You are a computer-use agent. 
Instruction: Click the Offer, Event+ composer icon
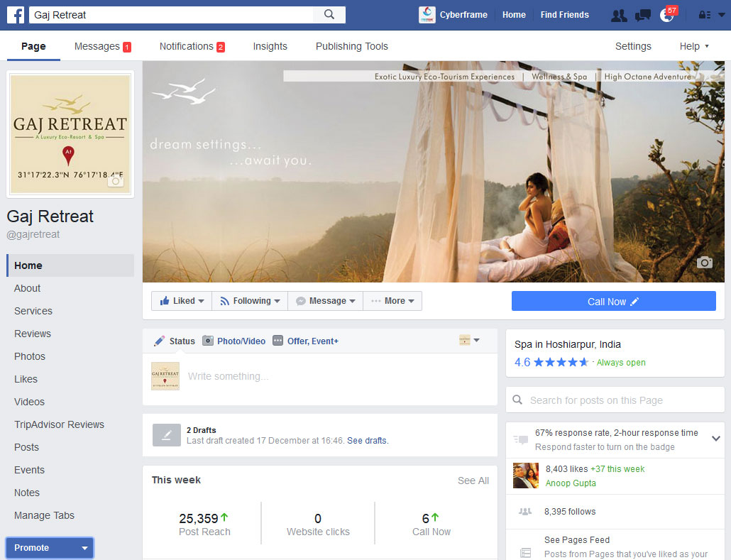(277, 341)
